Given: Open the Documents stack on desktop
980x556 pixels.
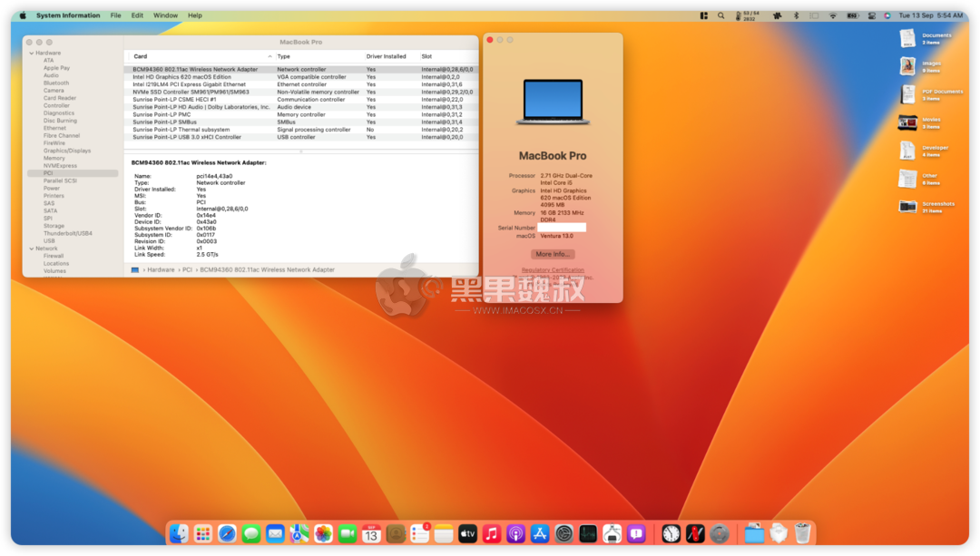Looking at the screenshot, I should 907,39.
